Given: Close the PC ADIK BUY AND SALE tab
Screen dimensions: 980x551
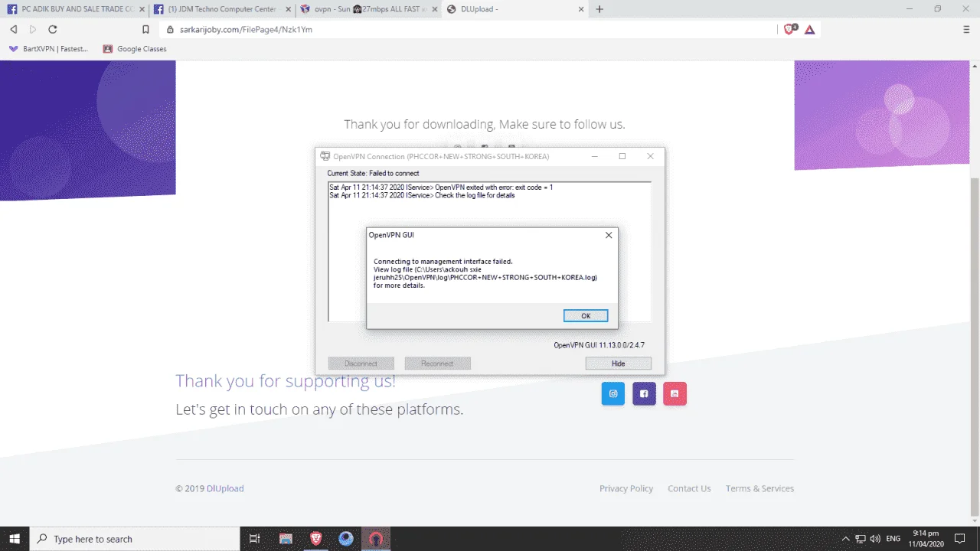Looking at the screenshot, I should tap(142, 9).
